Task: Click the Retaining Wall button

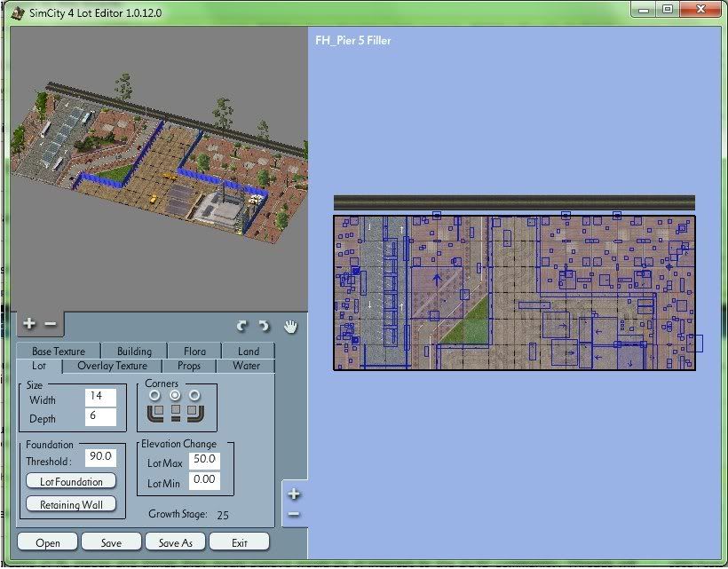Action: pyautogui.click(x=71, y=504)
